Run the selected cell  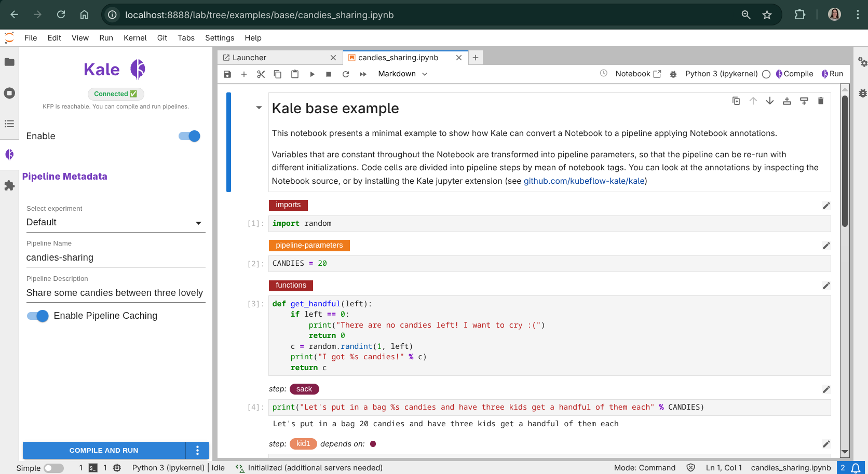point(312,74)
